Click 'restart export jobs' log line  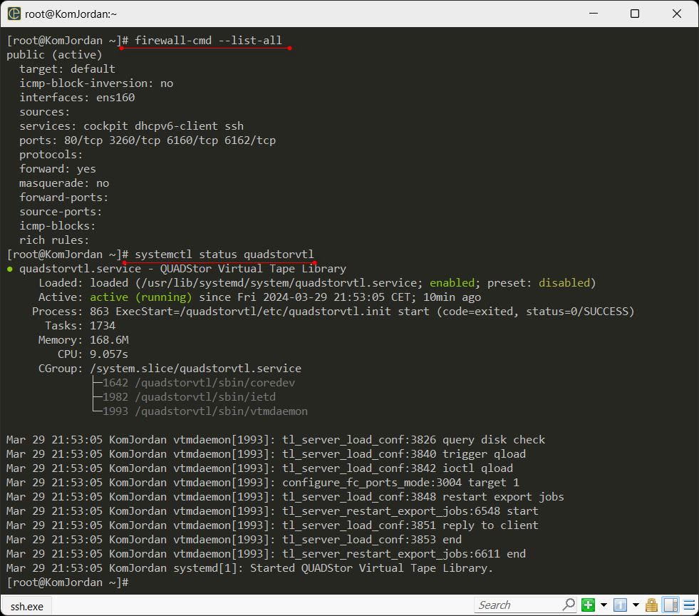coord(285,497)
